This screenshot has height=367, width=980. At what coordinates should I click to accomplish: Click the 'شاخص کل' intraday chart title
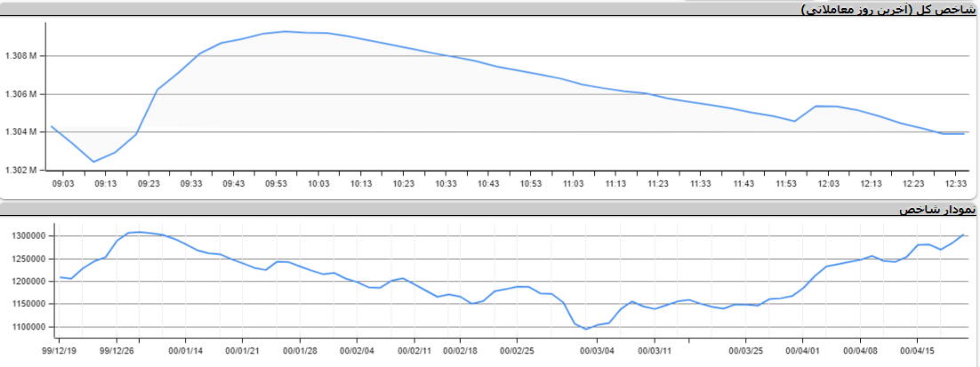894,9
